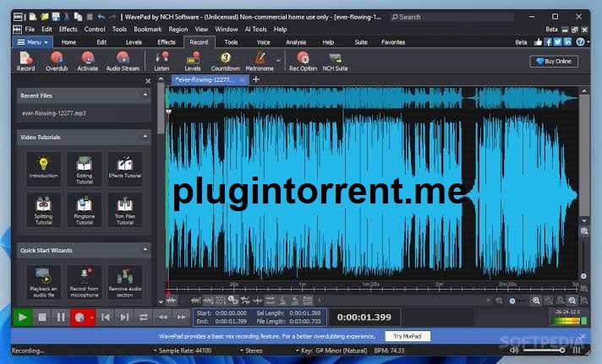The image size is (602, 364).
Task: Open the help question mark icon
Action: [580, 42]
